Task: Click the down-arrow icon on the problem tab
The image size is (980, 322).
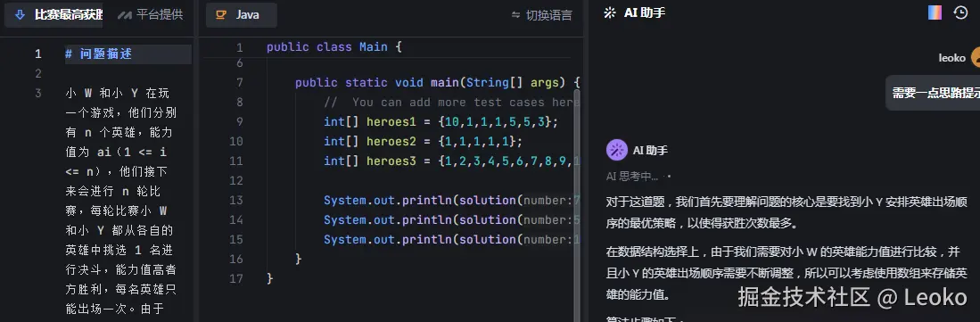Action: pos(20,14)
